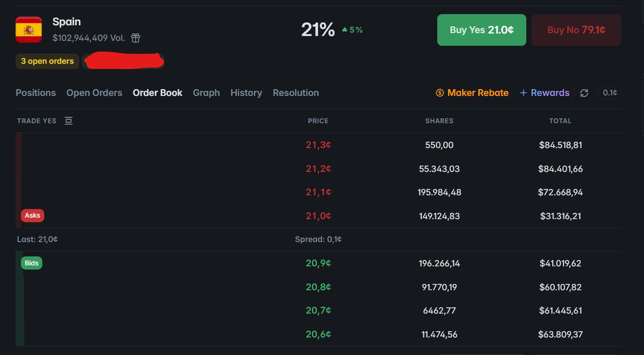Click the 149.124,83 shares cell
644x355 pixels.
point(440,216)
